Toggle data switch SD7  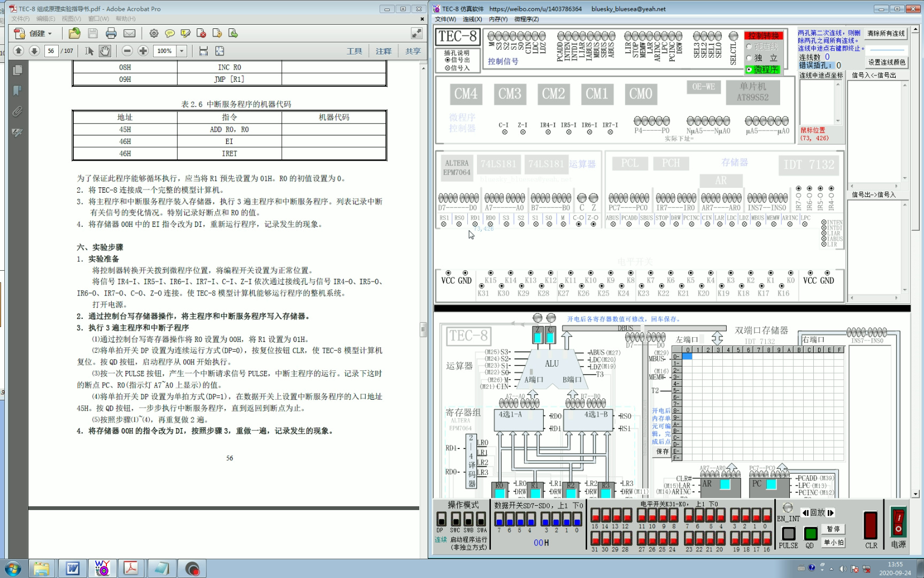click(498, 518)
